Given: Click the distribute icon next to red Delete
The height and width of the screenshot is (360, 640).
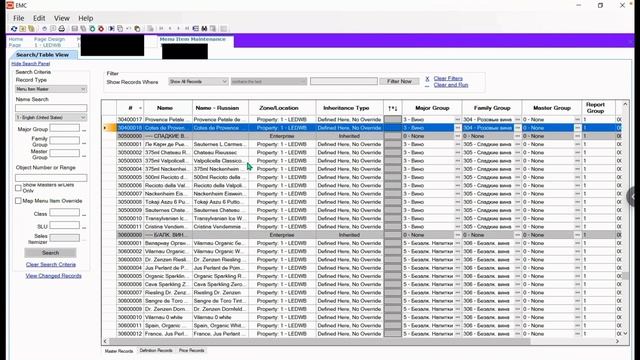Looking at the screenshot, I should click(111, 29).
